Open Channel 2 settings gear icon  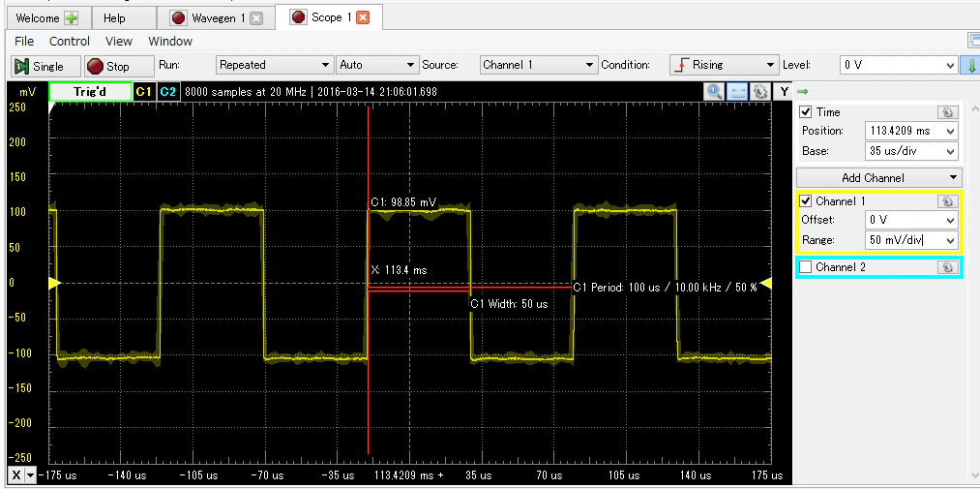[947, 267]
